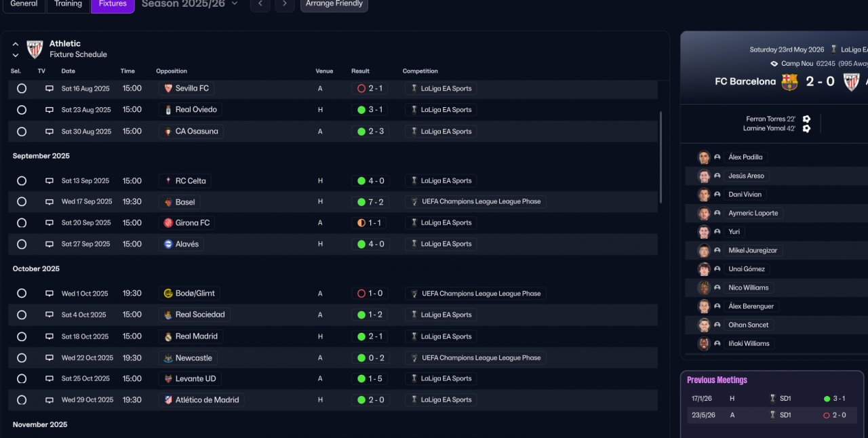Open the Season 2025/26 dropdown
Screen dimensions: 868x438
coord(190,4)
